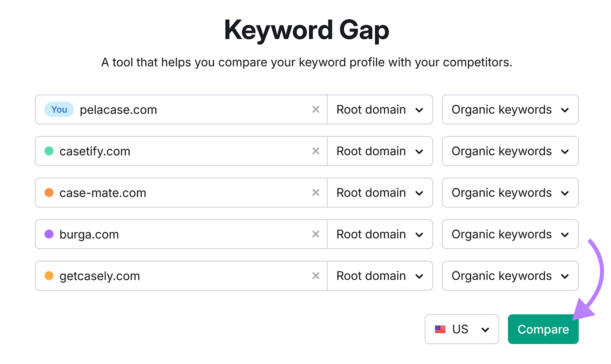Click the green dot icon beside casetify.com

coord(49,151)
